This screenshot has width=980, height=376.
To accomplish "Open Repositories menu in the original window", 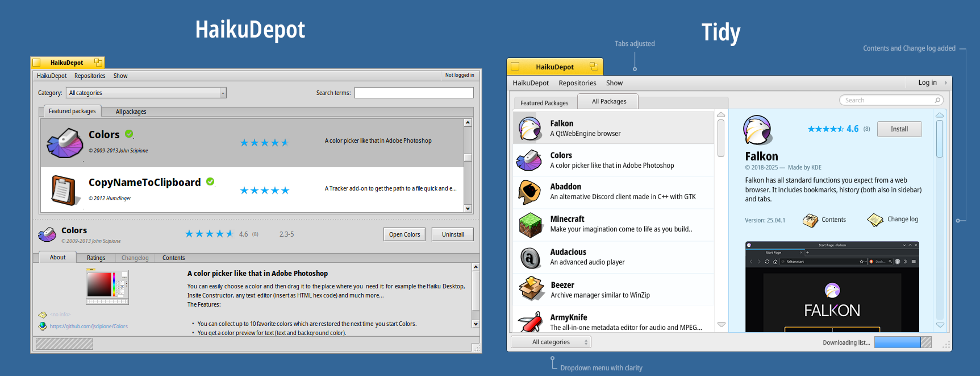I will click(x=90, y=76).
